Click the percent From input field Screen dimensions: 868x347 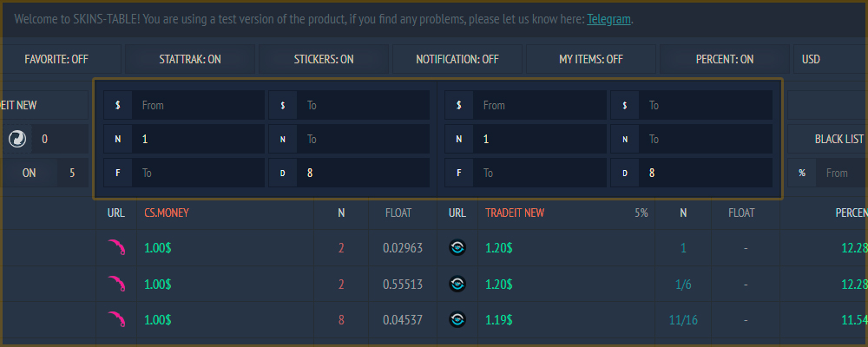[842, 173]
